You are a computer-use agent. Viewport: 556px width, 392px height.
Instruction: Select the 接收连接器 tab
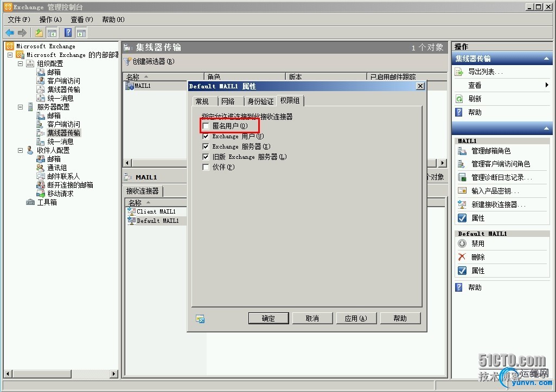tap(143, 191)
